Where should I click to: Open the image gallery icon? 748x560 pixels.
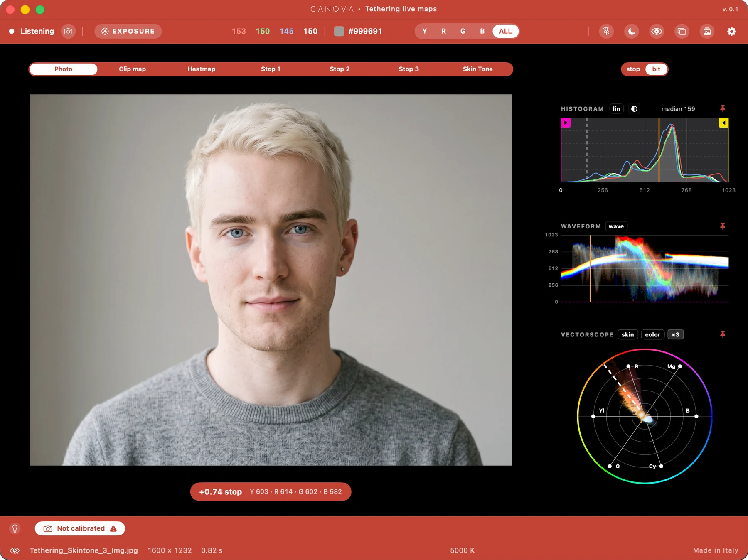coord(706,31)
